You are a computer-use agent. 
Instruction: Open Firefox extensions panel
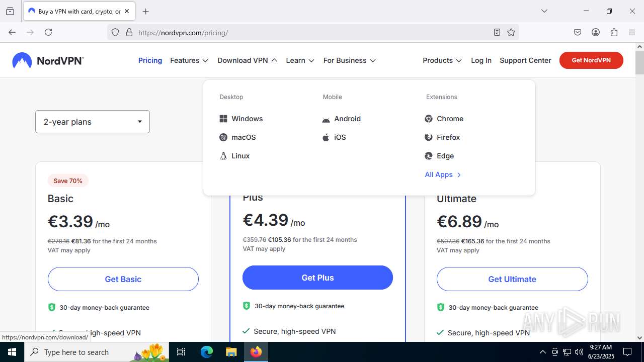614,32
